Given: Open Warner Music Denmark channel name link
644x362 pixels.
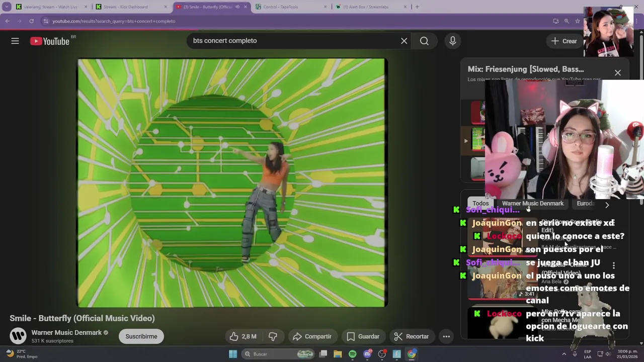Looking at the screenshot, I should (x=66, y=332).
